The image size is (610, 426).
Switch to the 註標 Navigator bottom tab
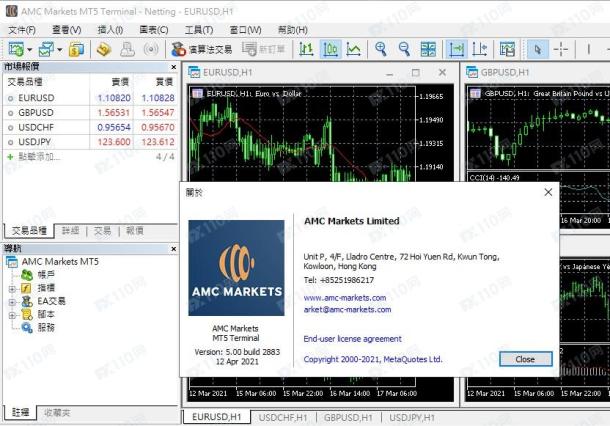(20, 412)
